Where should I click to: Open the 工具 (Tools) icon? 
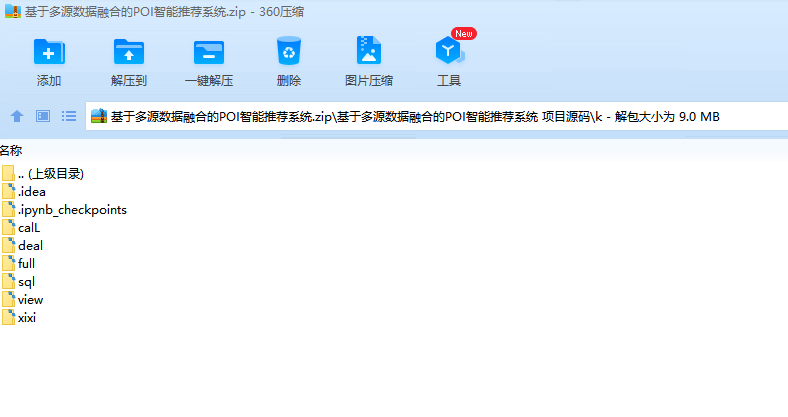point(449,50)
